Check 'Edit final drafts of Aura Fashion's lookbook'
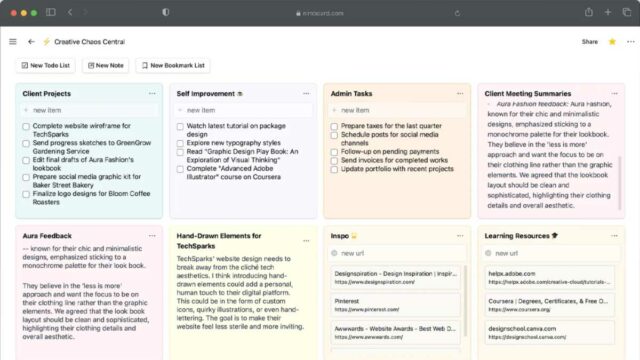The image size is (640, 360). click(x=26, y=160)
